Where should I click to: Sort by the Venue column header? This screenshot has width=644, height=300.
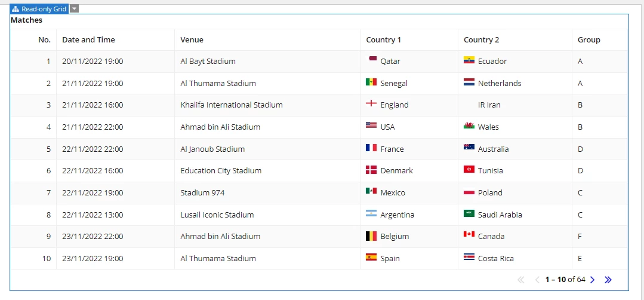tap(192, 40)
